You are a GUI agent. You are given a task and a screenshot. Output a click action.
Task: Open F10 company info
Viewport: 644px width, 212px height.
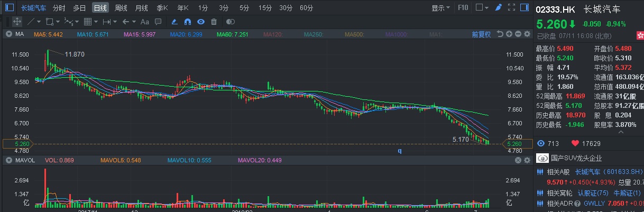click(463, 8)
